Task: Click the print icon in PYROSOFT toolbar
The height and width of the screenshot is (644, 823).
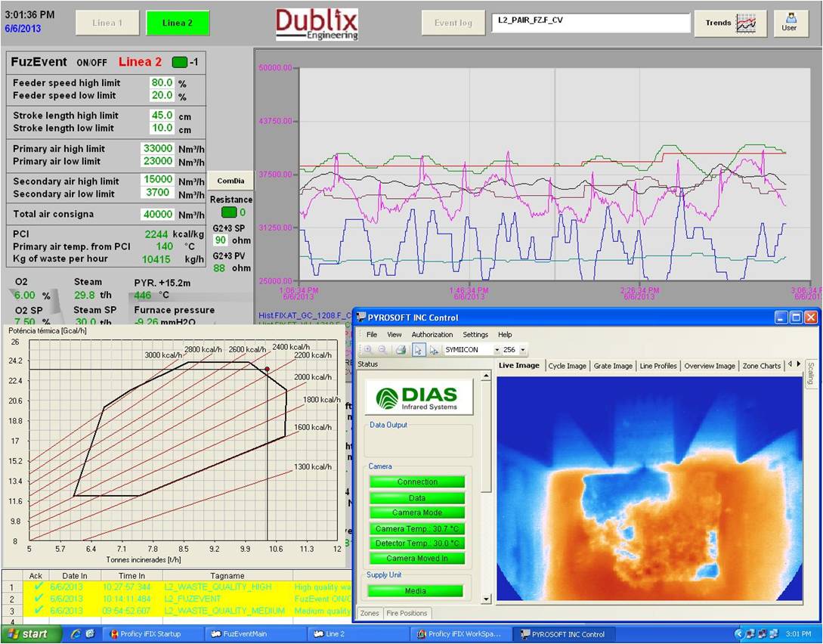Action: pyautogui.click(x=401, y=350)
